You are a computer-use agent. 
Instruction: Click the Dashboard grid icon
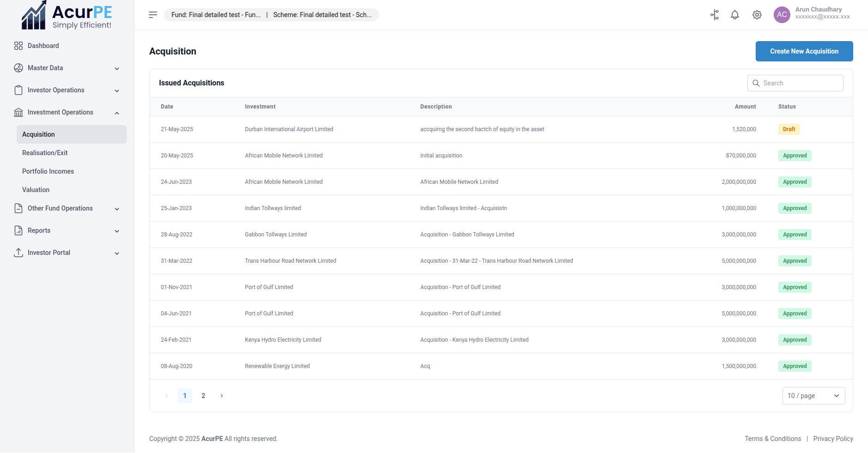tap(18, 46)
